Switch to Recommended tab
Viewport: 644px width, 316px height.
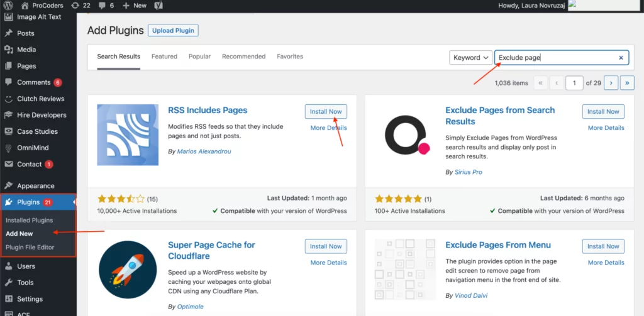pyautogui.click(x=244, y=57)
